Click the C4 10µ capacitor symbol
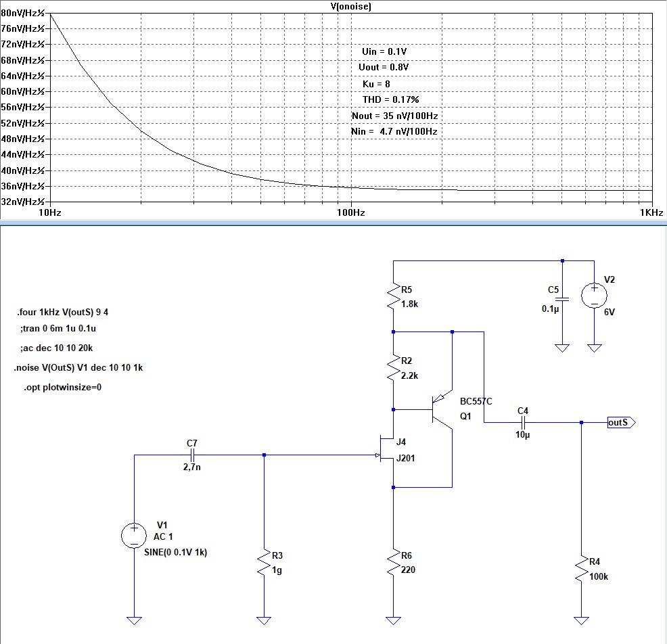Image resolution: width=667 pixels, height=644 pixels. pos(523,423)
